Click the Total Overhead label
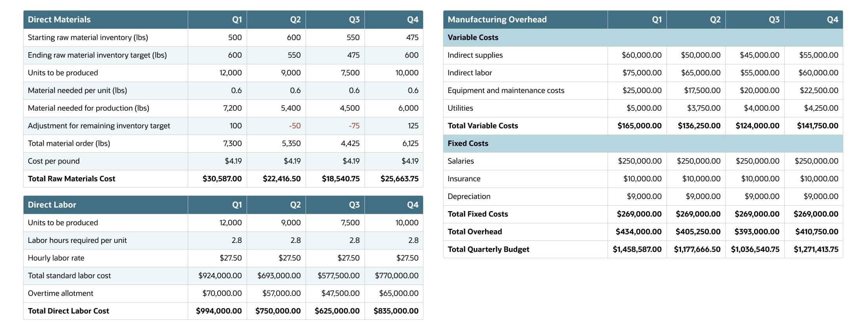 (475, 232)
